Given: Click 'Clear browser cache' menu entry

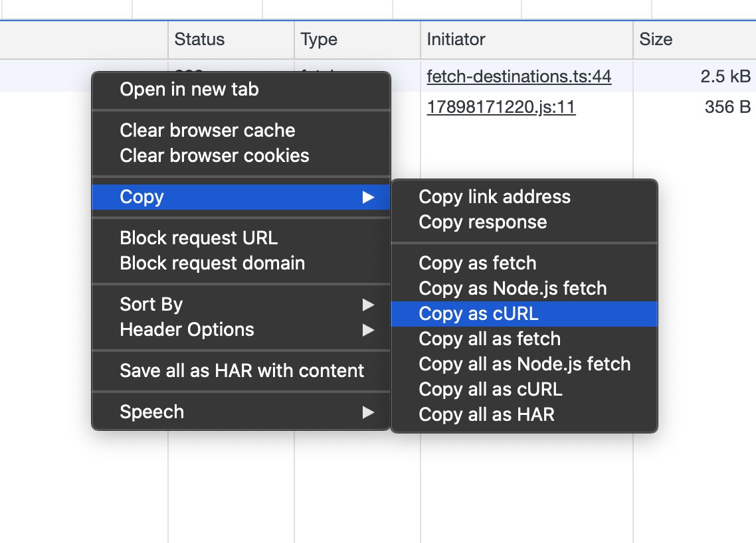Looking at the screenshot, I should [207, 131].
